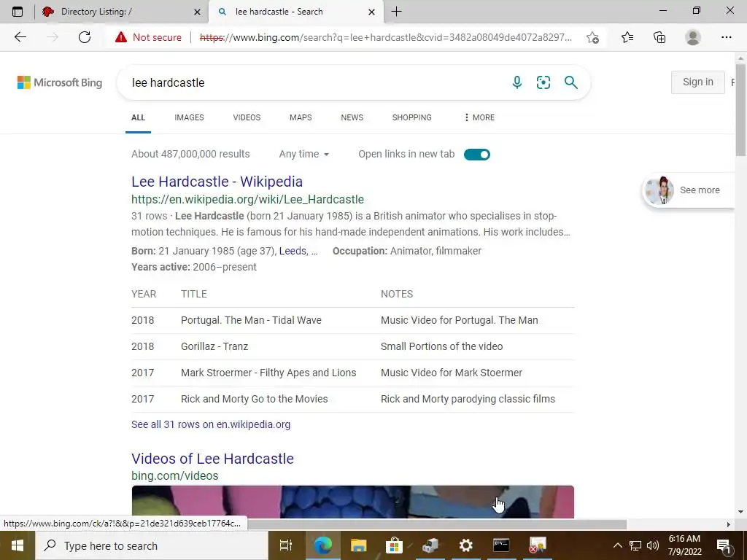This screenshot has height=560, width=747.
Task: Select Portugal. The Man - Tidal Wave row
Action: coord(353,321)
